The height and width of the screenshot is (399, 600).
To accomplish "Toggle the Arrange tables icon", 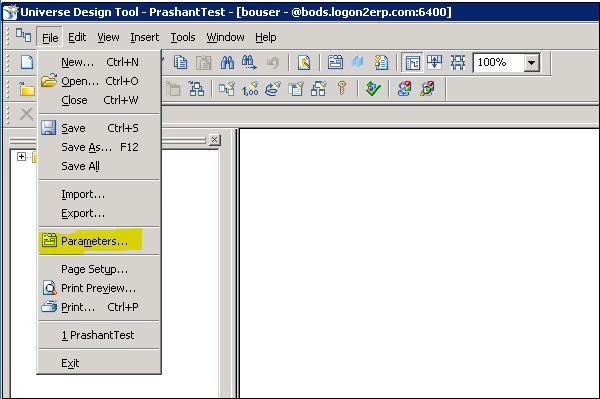I will pos(412,62).
